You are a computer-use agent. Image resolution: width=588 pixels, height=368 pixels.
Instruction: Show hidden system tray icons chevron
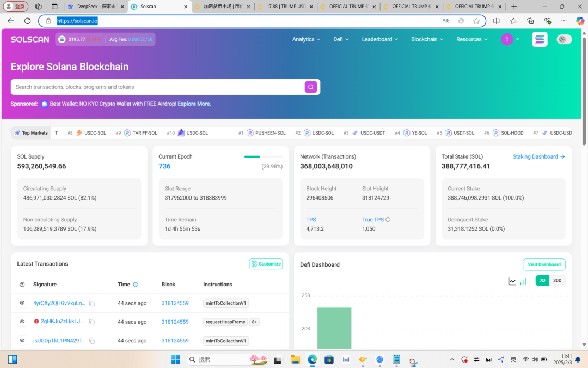tap(452, 360)
